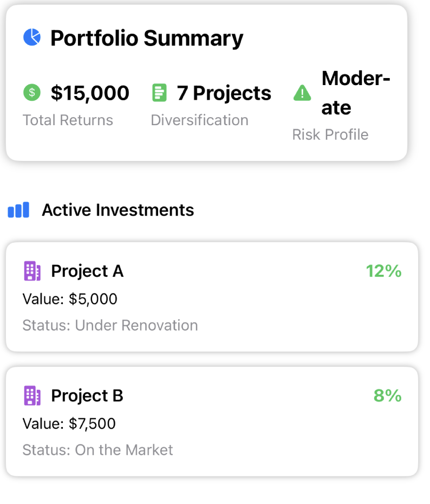Open the Project B title
The height and width of the screenshot is (504, 430).
[87, 396]
